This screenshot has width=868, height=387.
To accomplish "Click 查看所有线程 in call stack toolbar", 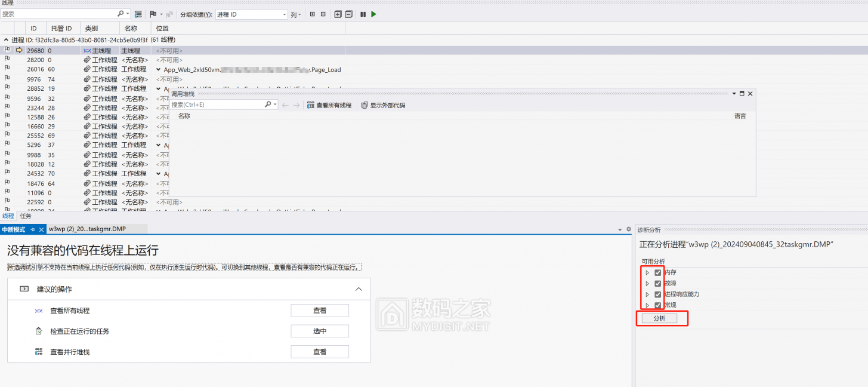I will point(329,105).
